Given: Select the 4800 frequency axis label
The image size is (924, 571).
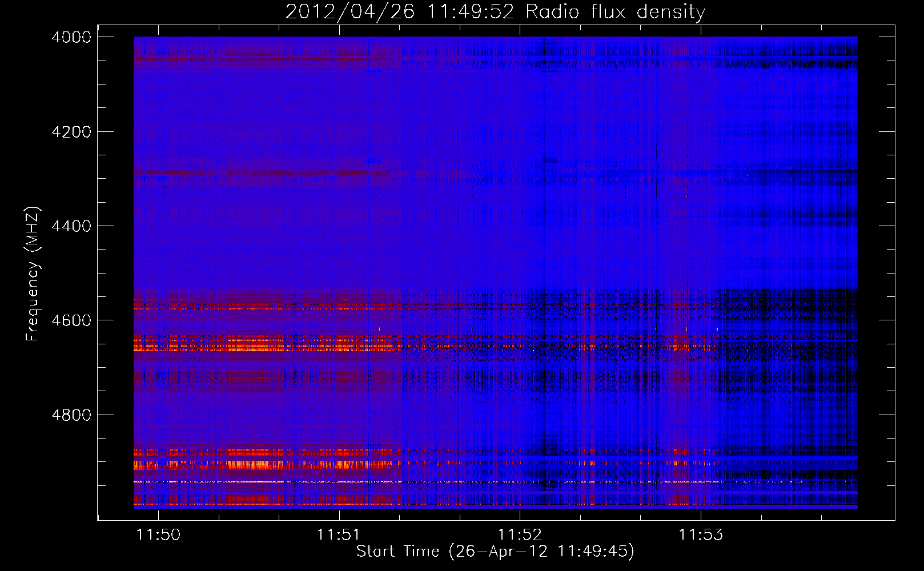Looking at the screenshot, I should coord(71,415).
